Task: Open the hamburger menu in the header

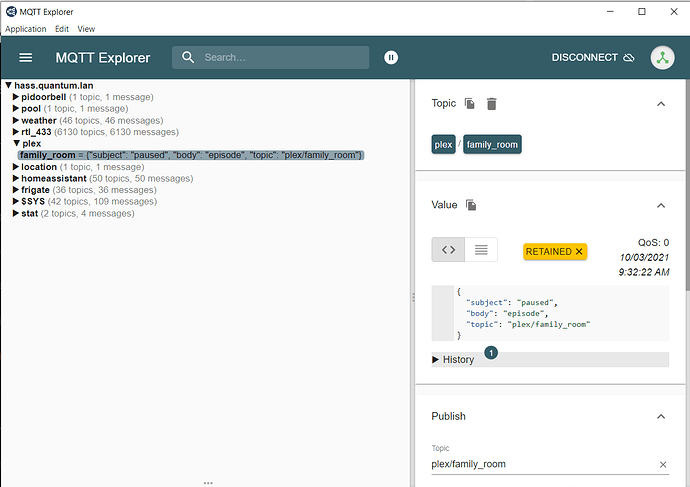Action: tap(26, 58)
